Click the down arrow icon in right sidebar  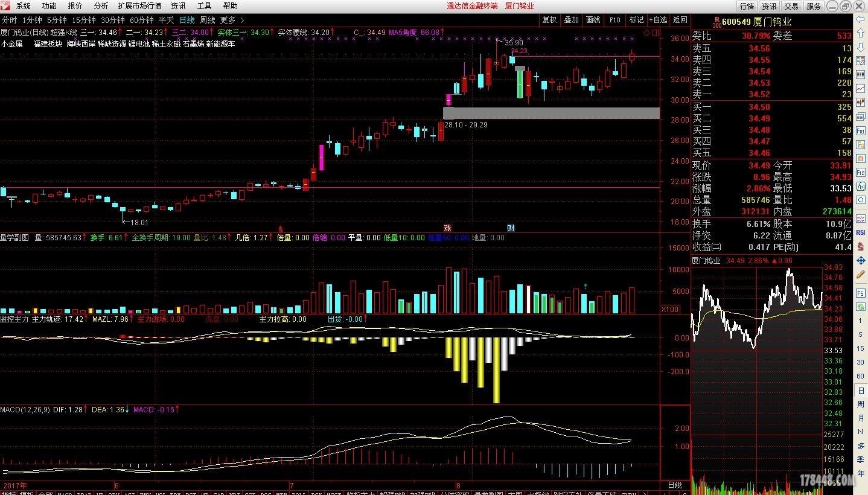[860, 47]
